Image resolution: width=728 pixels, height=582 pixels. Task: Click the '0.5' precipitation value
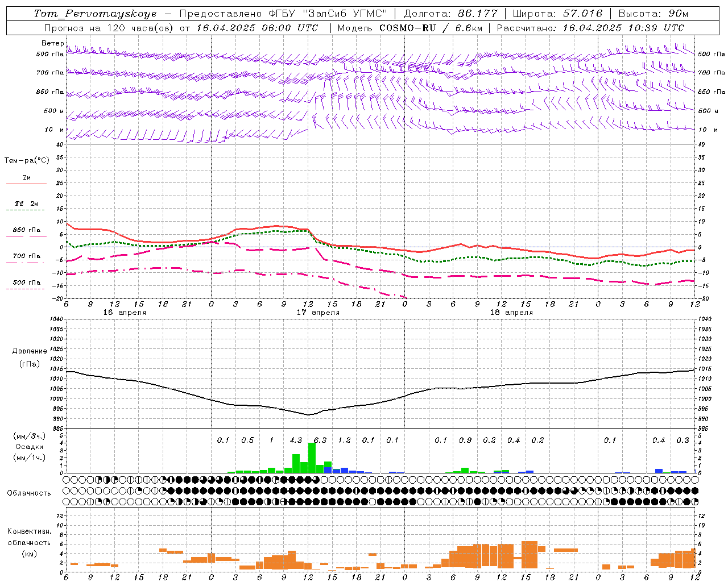tap(247, 440)
